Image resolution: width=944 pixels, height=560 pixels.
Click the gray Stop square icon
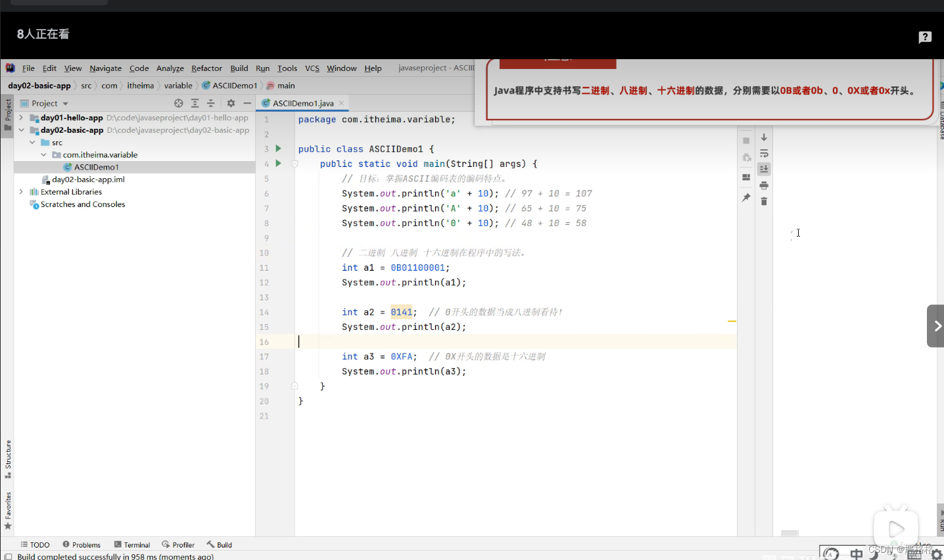746,141
